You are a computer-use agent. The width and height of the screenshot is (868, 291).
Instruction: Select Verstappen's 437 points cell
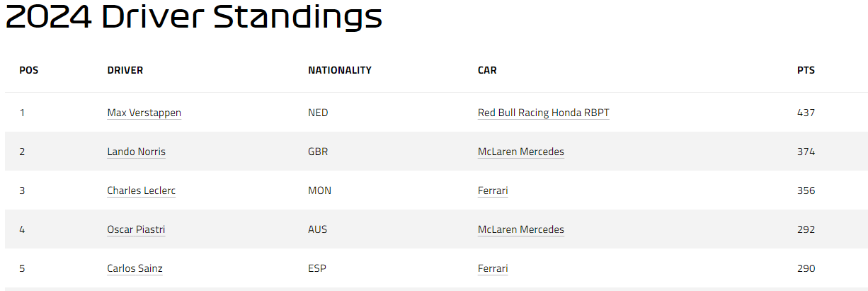[x=806, y=113]
